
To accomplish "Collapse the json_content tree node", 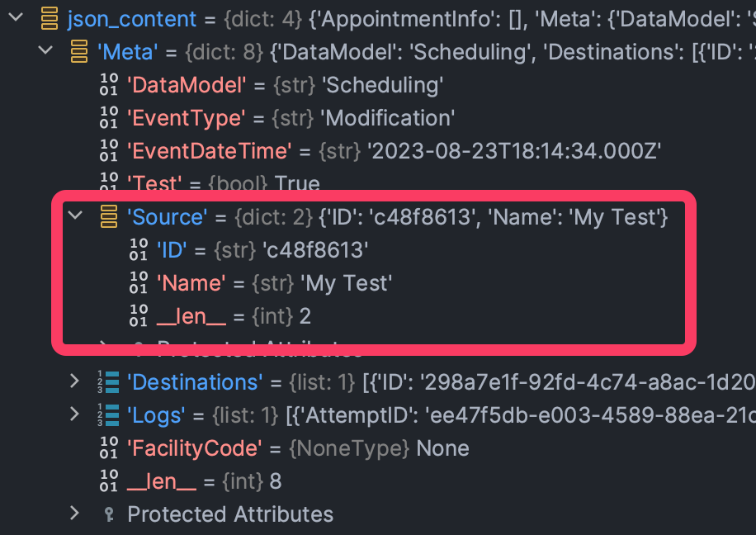I will pos(15,18).
